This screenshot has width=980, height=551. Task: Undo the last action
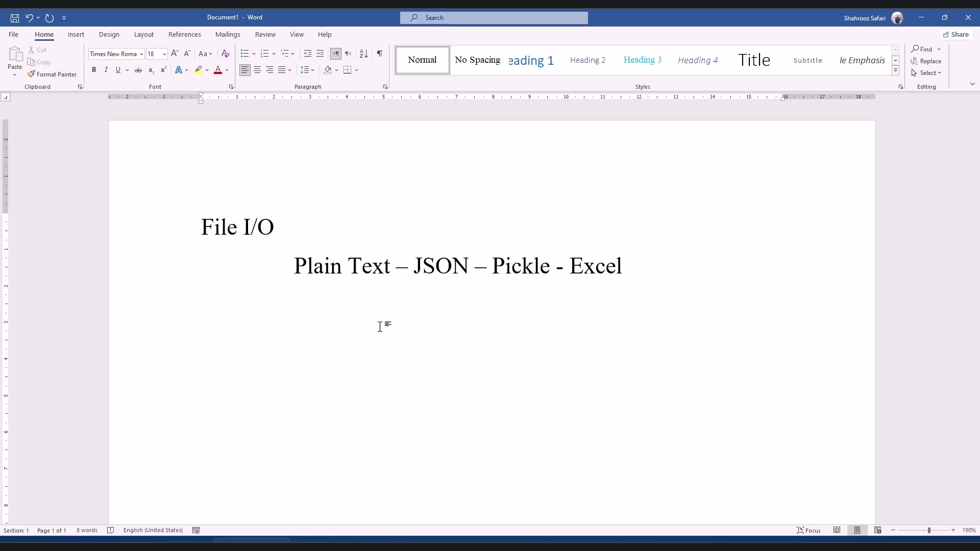point(29,18)
